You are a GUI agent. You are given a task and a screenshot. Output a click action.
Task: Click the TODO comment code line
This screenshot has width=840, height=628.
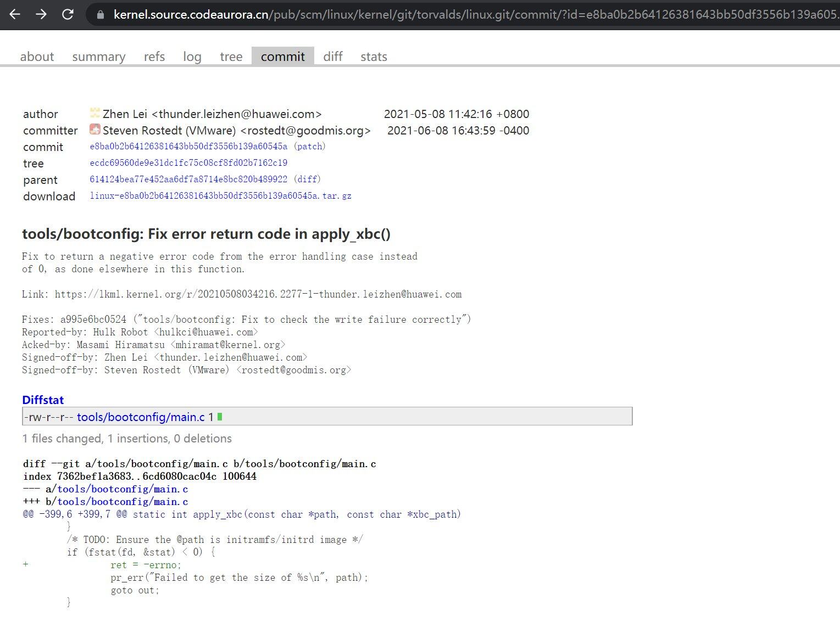point(215,540)
